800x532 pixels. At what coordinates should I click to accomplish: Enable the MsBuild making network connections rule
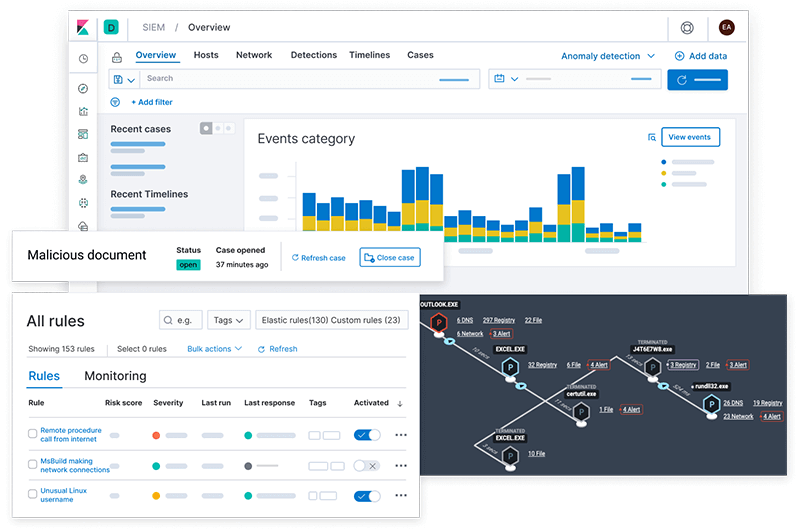(x=366, y=466)
